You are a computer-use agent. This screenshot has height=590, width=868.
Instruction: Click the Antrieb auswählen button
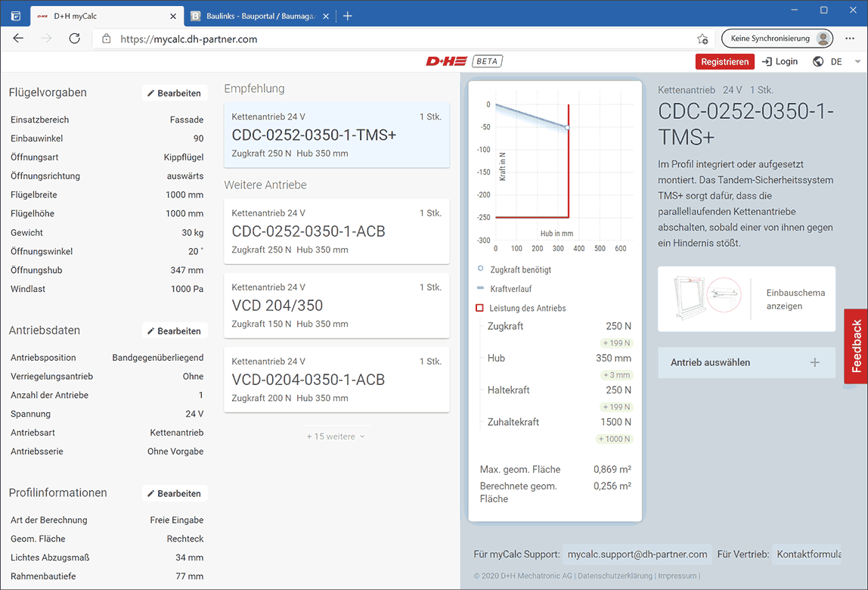746,362
